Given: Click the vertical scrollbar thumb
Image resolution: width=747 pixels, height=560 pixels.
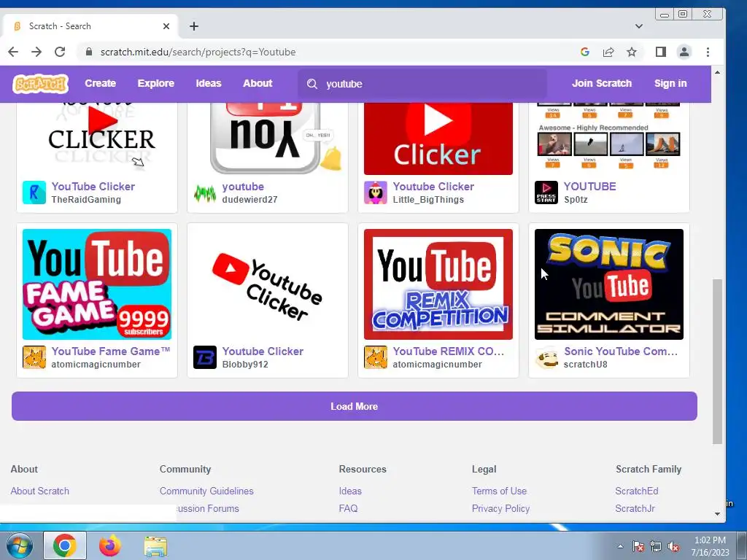Looking at the screenshot, I should click(x=718, y=362).
